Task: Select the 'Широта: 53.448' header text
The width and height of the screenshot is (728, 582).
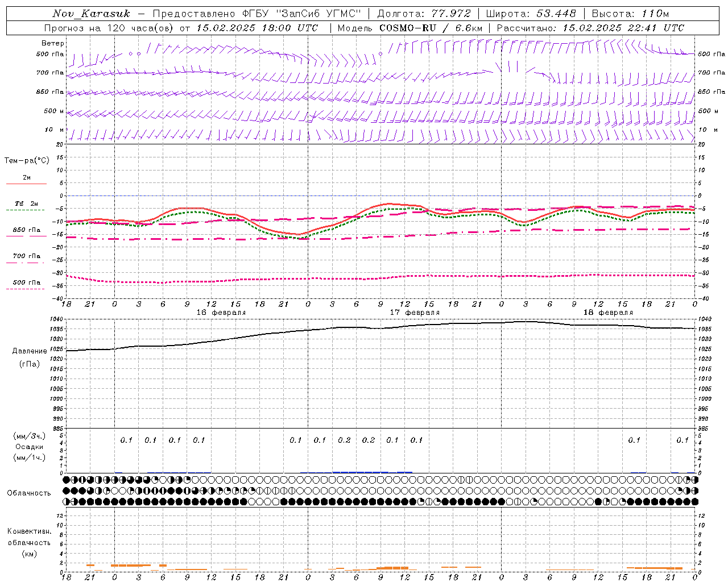Action: (x=531, y=14)
